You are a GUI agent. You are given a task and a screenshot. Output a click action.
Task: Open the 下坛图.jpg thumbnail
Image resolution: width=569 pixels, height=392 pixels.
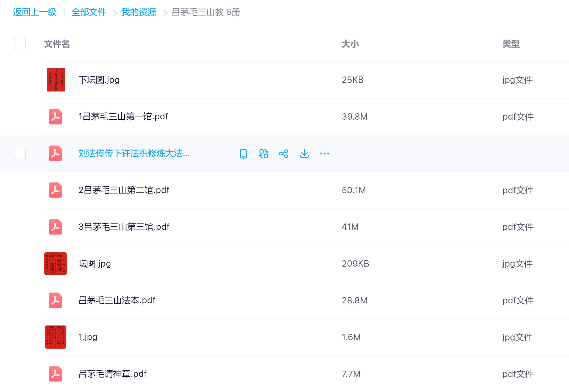point(56,80)
